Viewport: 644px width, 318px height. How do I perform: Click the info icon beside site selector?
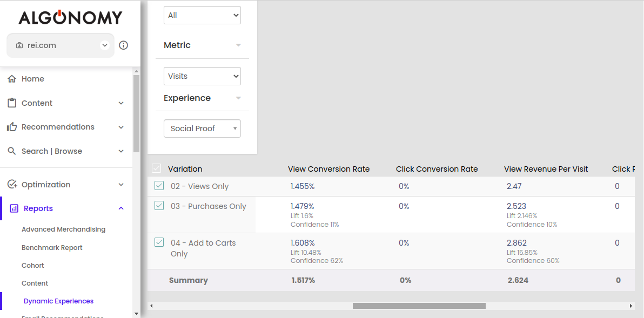pos(123,45)
